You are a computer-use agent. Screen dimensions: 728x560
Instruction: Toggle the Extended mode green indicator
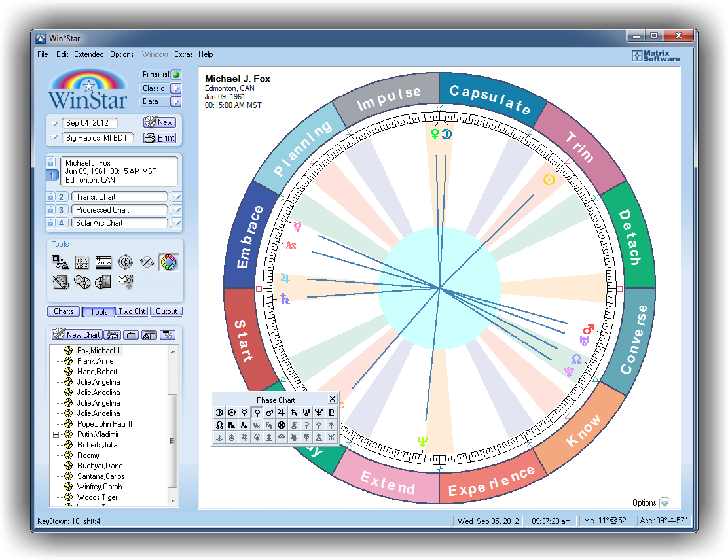[x=175, y=75]
